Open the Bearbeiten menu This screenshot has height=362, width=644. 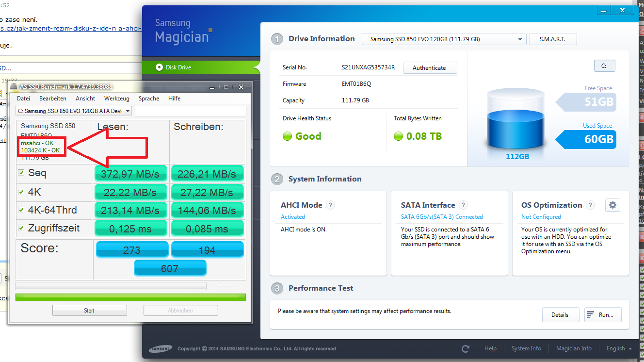[53, 99]
